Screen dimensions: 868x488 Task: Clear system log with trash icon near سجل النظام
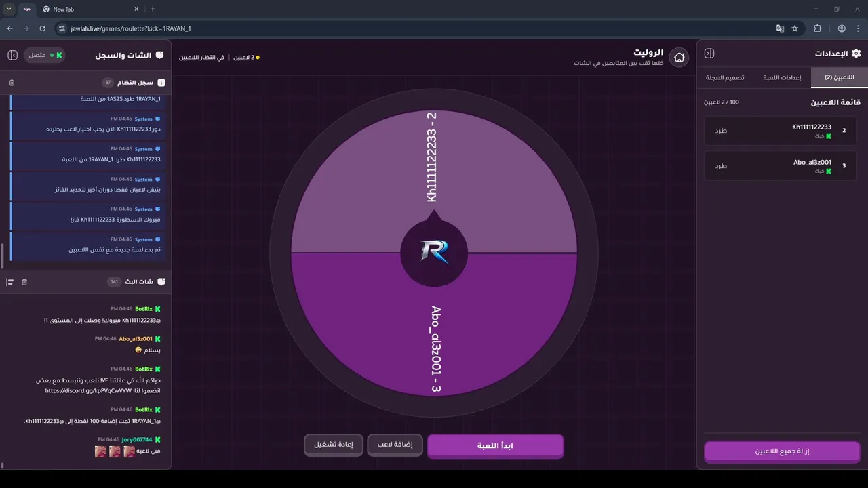[12, 83]
